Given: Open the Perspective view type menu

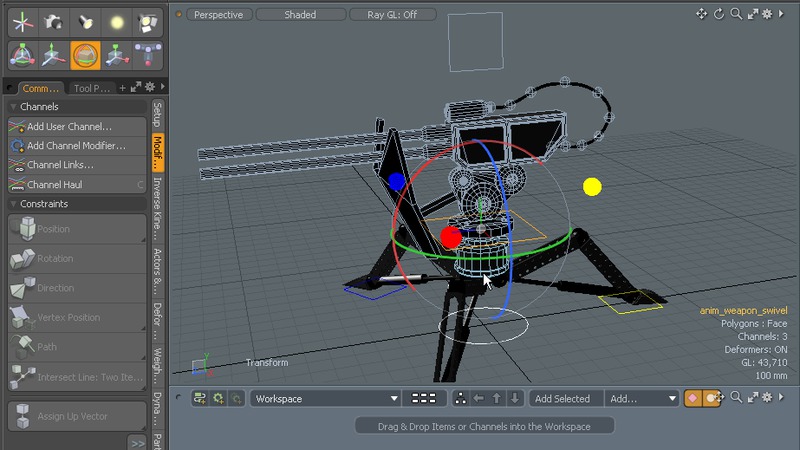Looking at the screenshot, I should click(219, 15).
